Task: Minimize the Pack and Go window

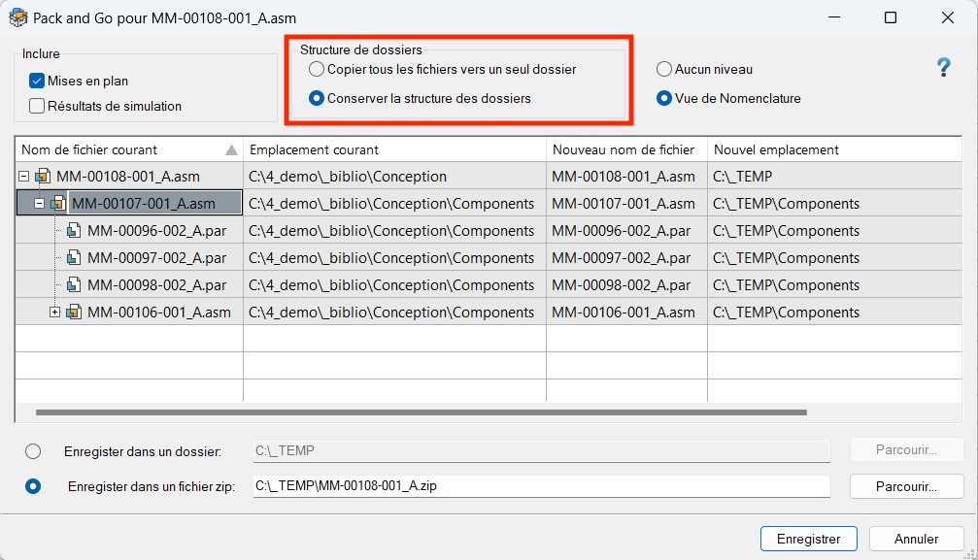Action: click(x=834, y=17)
